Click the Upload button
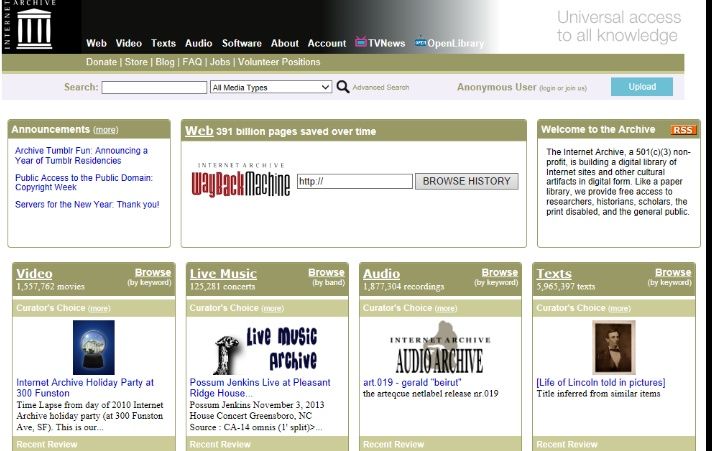The height and width of the screenshot is (451, 712). point(642,87)
